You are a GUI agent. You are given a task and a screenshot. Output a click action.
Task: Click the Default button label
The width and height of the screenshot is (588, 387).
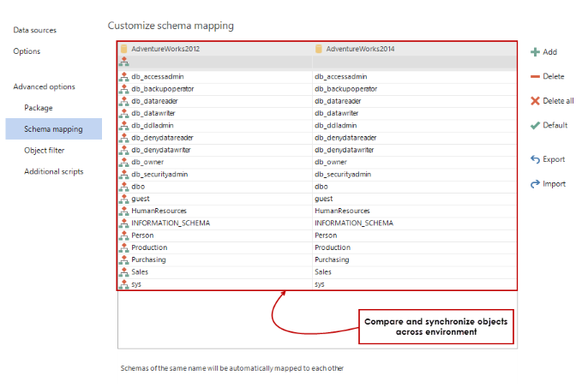(555, 126)
